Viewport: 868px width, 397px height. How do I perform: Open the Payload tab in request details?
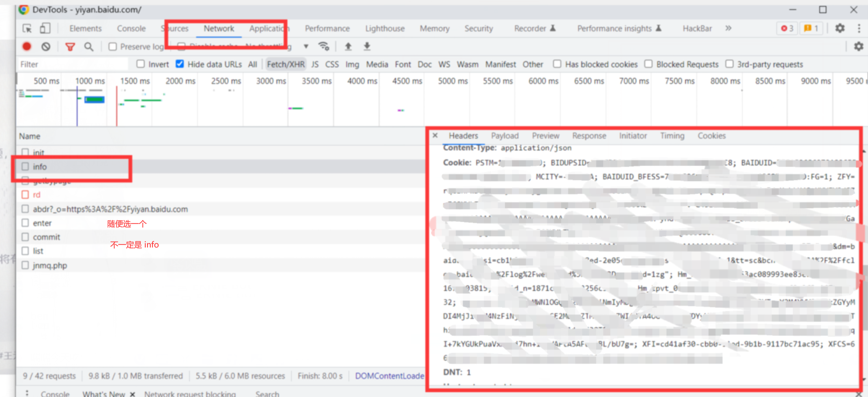(504, 136)
